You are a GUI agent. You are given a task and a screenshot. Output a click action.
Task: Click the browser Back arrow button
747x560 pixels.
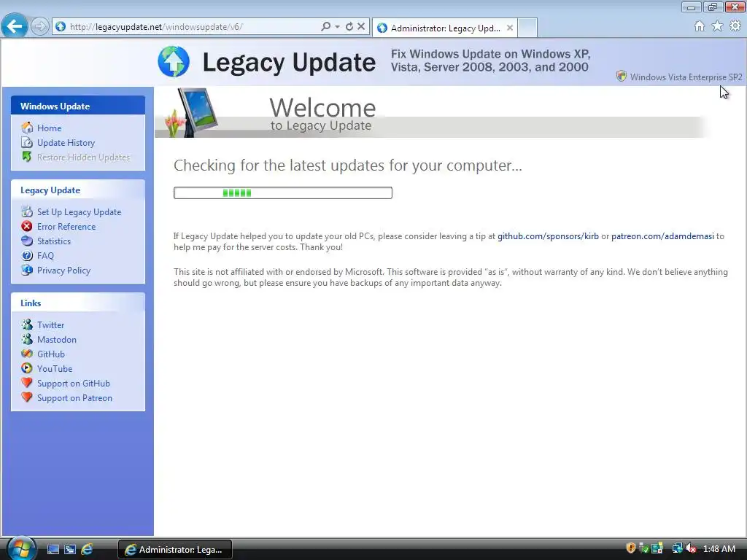tap(15, 26)
